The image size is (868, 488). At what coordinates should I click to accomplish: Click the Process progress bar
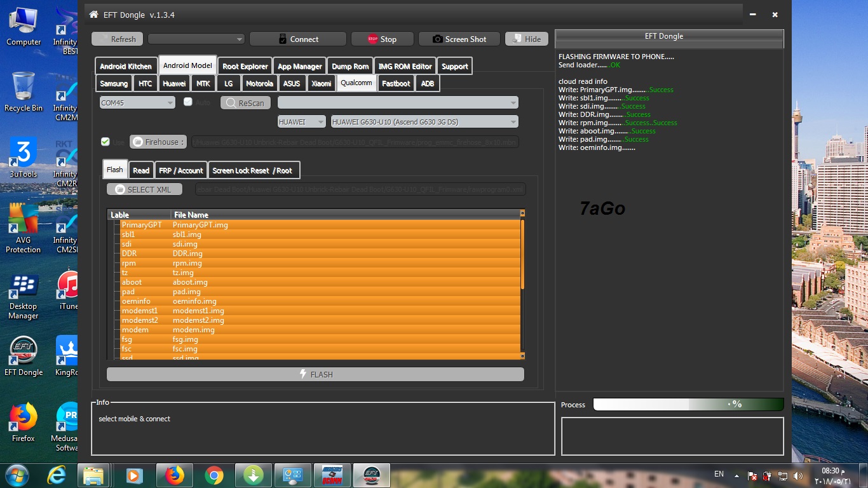(x=688, y=404)
